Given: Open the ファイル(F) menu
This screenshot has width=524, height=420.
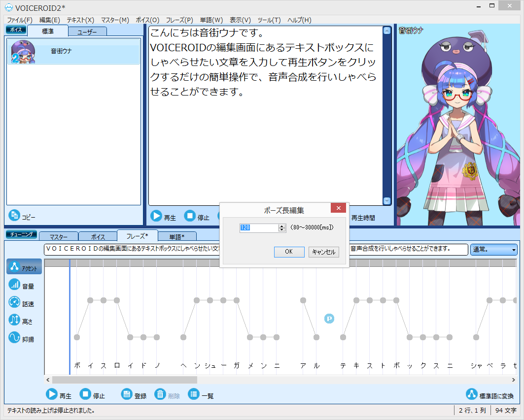Looking at the screenshot, I should coord(20,20).
